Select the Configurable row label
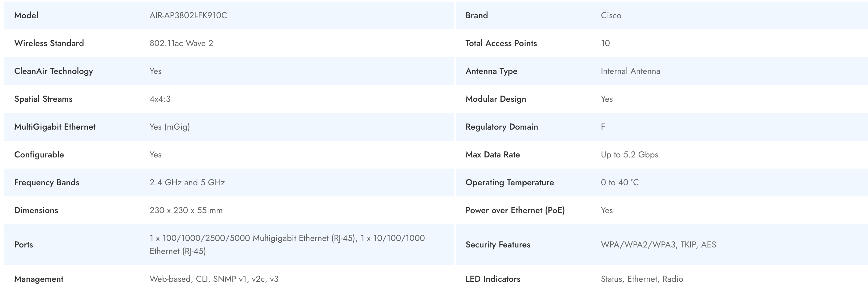 (x=39, y=154)
